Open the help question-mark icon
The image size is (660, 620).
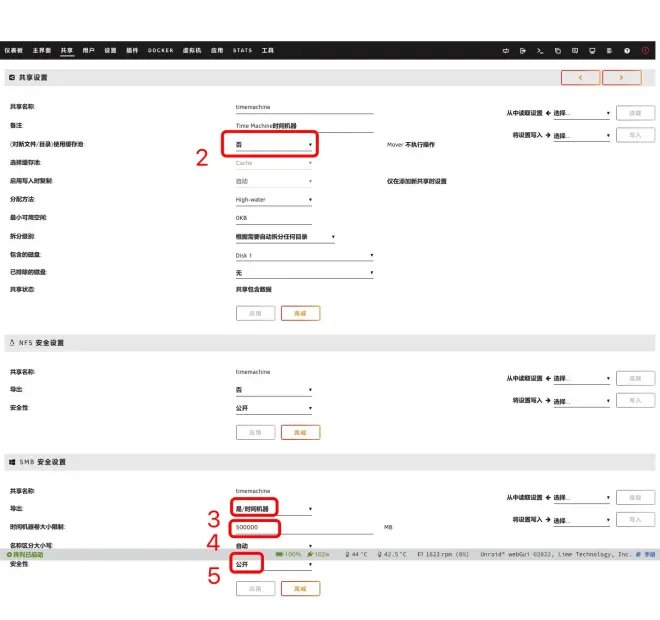[627, 51]
